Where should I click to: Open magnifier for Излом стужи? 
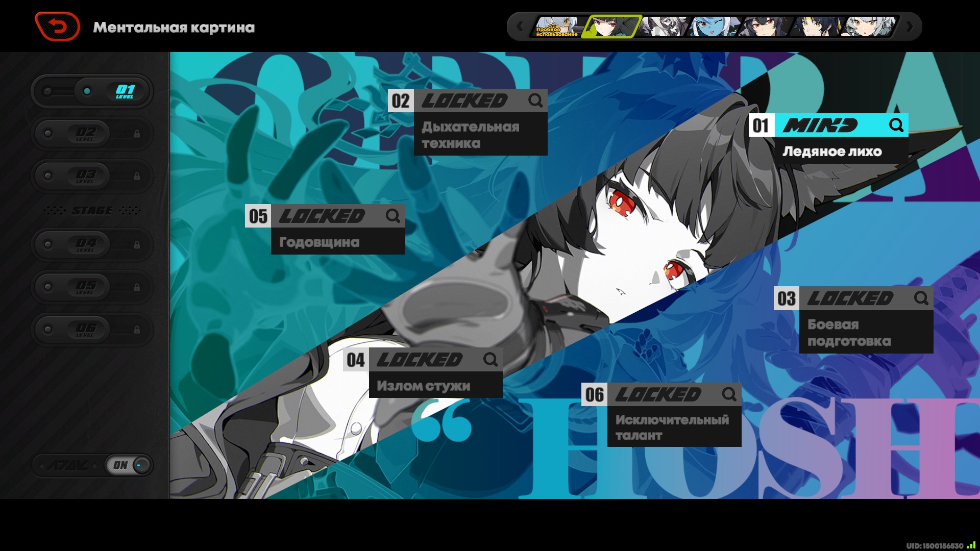coord(491,360)
